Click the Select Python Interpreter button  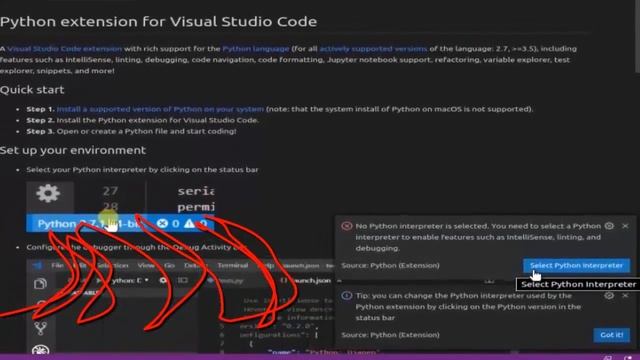576,265
